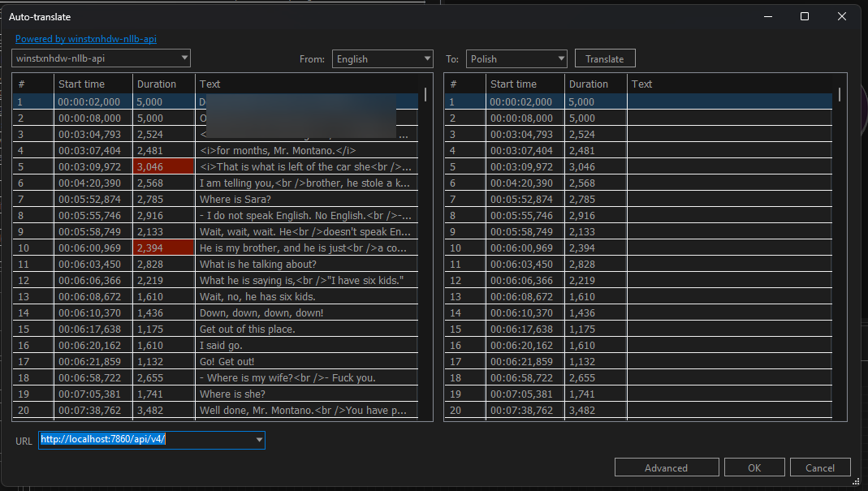The image size is (868, 491).
Task: Open the translation engine dropdown
Action: coord(101,58)
